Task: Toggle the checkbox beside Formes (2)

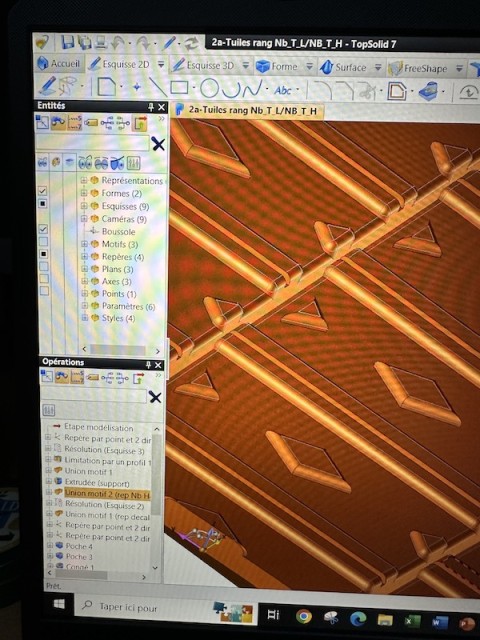Action: (x=42, y=191)
